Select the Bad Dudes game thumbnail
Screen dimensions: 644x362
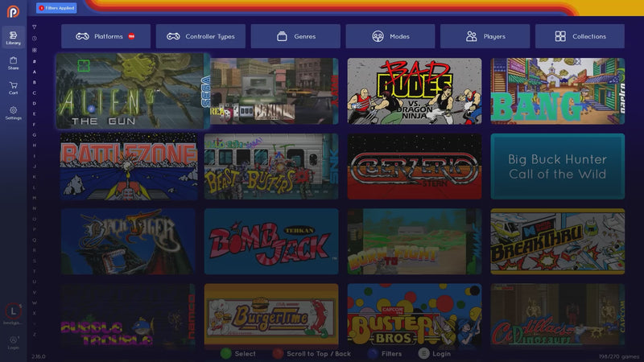click(x=415, y=91)
